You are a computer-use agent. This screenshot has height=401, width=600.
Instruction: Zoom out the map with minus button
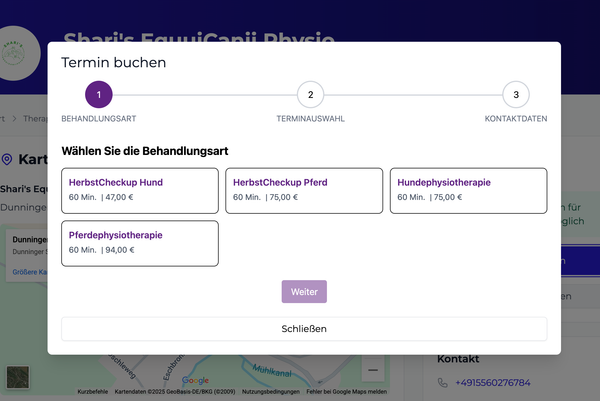pyautogui.click(x=373, y=370)
